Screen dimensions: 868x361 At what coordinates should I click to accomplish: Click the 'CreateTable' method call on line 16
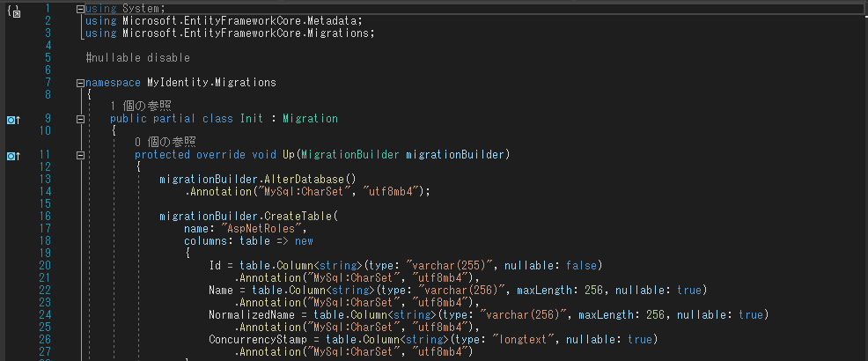pyautogui.click(x=298, y=216)
